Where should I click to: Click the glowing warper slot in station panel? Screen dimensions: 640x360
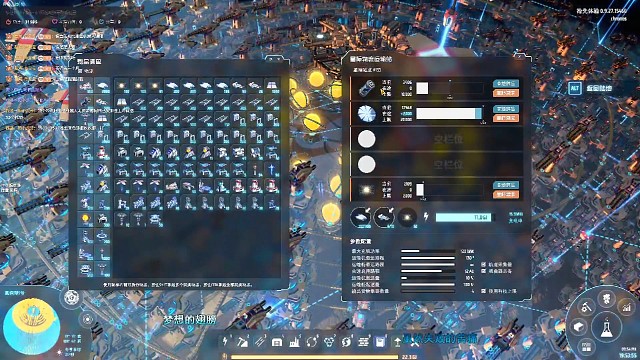(x=407, y=217)
